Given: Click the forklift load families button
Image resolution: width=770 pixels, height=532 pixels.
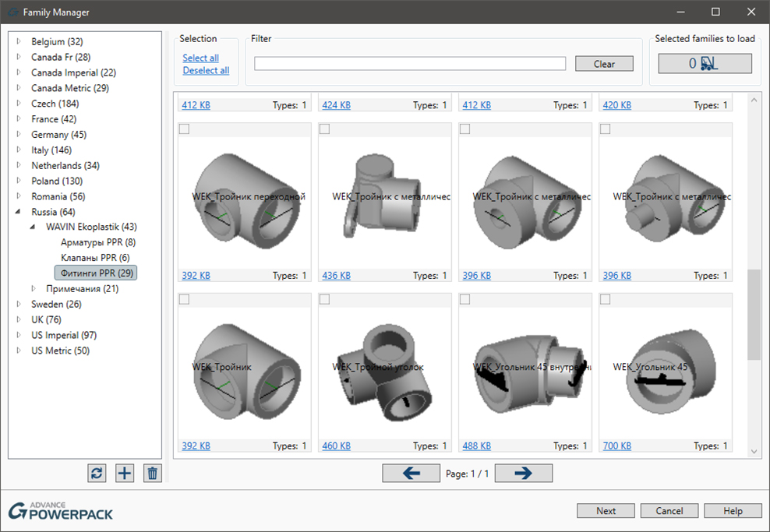Looking at the screenshot, I should pos(705,64).
